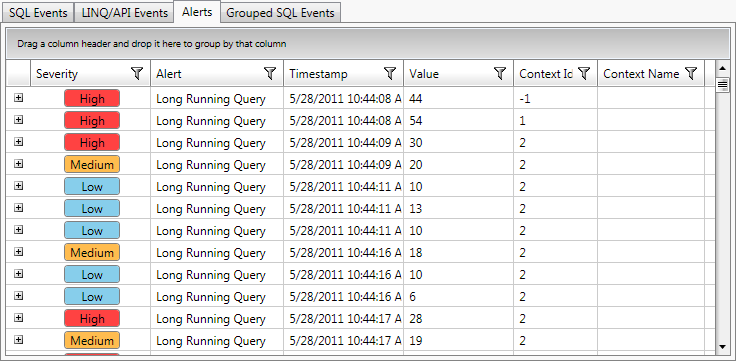Select the value cell showing 54
736x361 pixels.
[x=458, y=121]
